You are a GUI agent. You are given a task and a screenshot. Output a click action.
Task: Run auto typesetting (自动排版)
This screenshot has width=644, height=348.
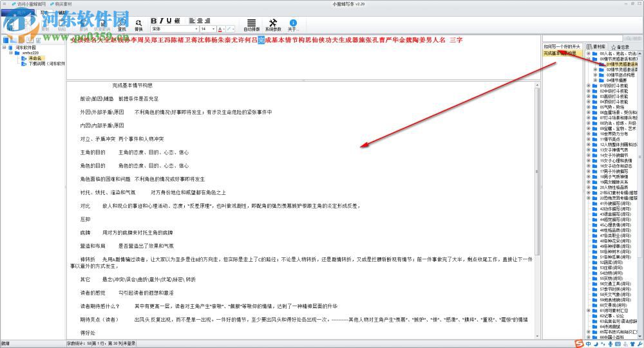tap(252, 25)
